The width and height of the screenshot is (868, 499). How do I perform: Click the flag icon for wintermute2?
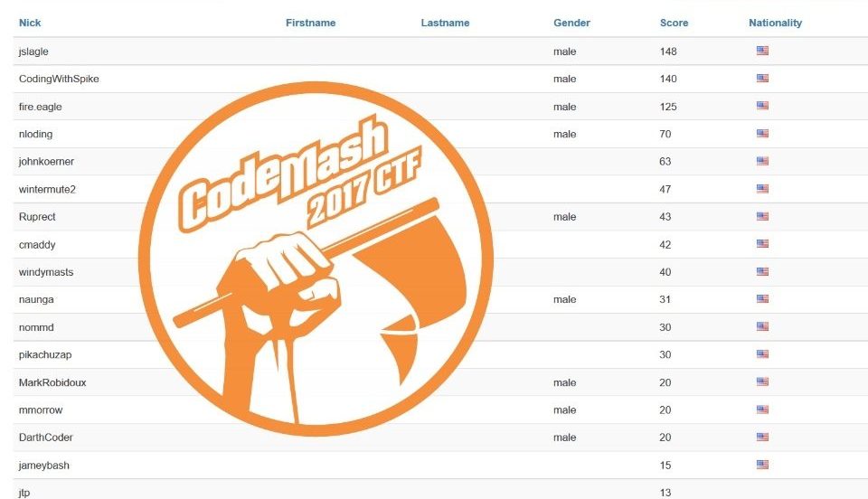coord(762,189)
